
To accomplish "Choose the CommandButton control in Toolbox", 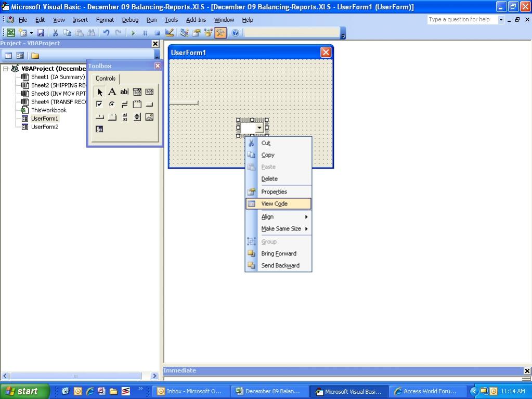I will (x=149, y=104).
